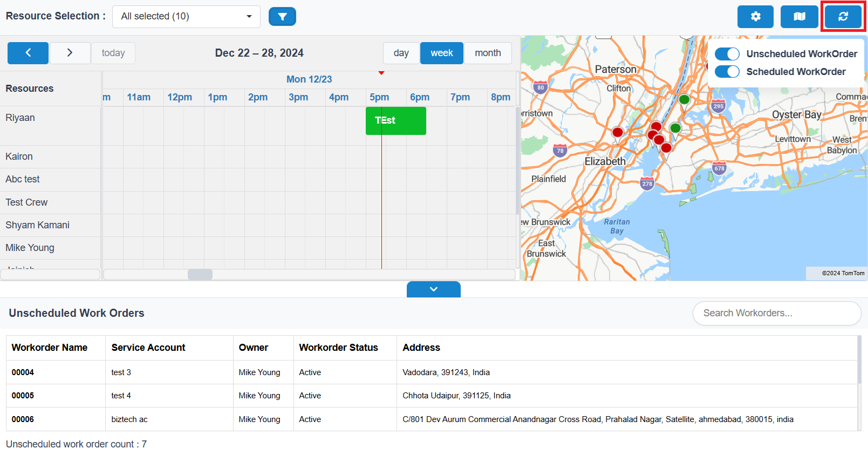868x455 pixels.
Task: Select the Test Crew resource
Action: 51,202
